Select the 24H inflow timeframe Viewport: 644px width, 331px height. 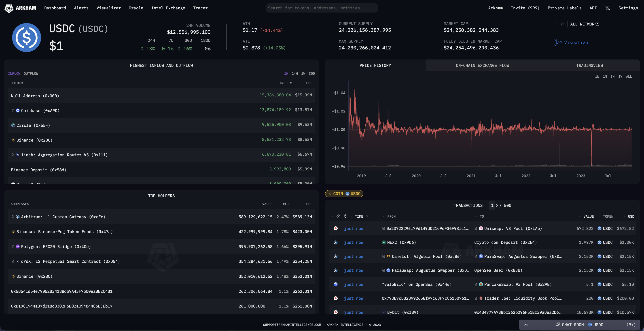point(294,74)
